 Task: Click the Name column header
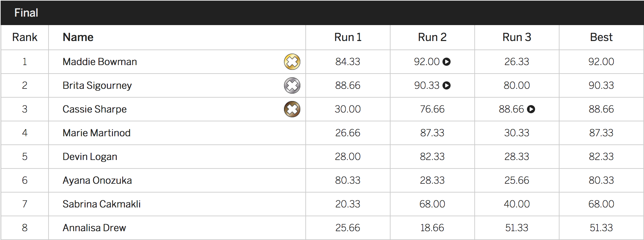(78, 37)
